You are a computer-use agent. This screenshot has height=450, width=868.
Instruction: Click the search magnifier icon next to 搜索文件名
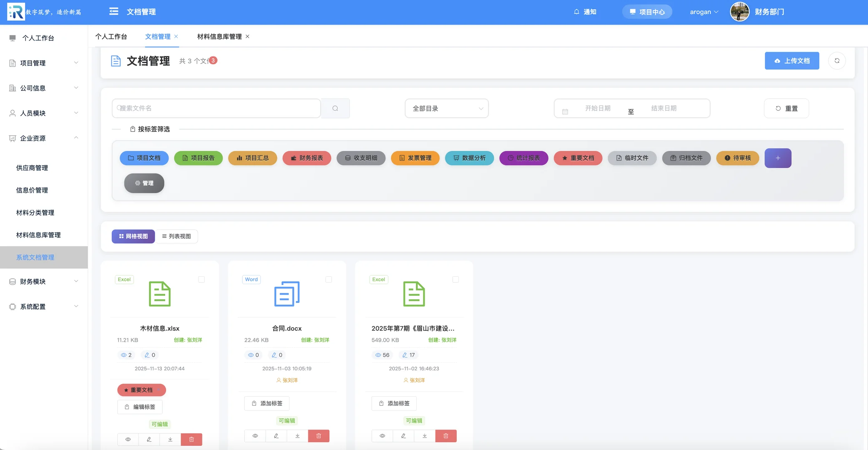point(335,108)
